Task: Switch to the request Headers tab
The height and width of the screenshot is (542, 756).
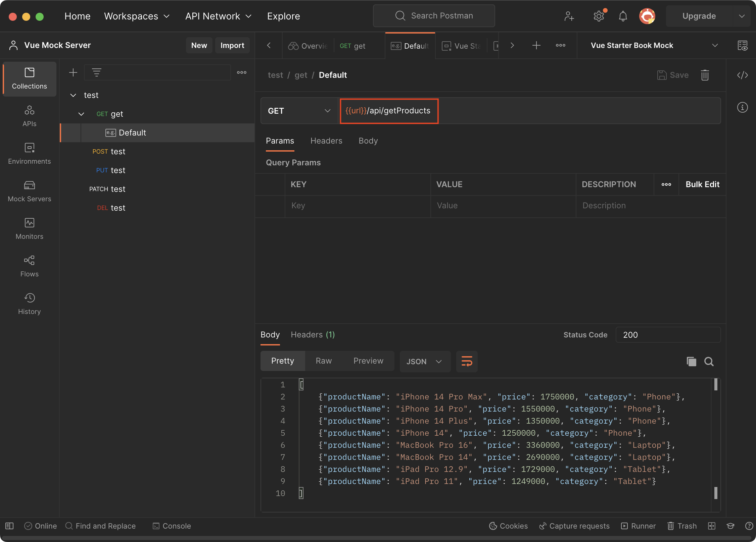Action: tap(326, 141)
